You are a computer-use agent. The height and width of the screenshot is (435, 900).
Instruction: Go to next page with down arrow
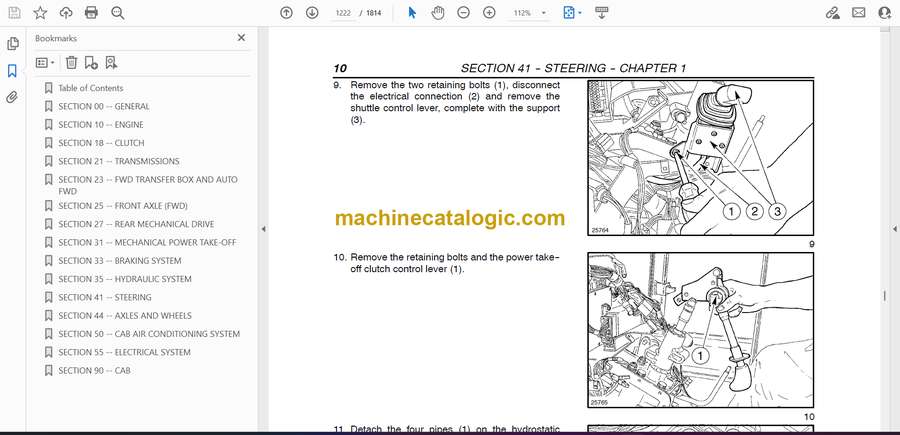point(312,13)
